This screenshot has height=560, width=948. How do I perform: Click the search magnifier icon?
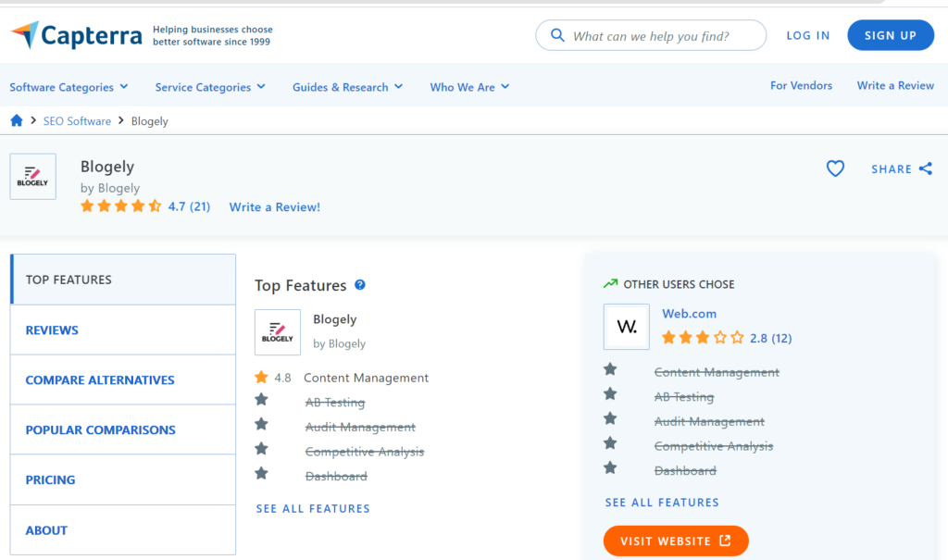tap(557, 36)
